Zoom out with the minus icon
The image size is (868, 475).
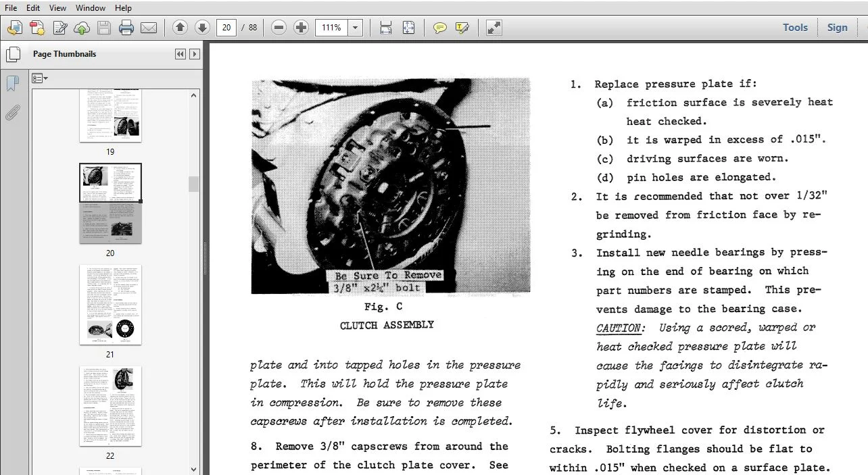[x=279, y=28]
